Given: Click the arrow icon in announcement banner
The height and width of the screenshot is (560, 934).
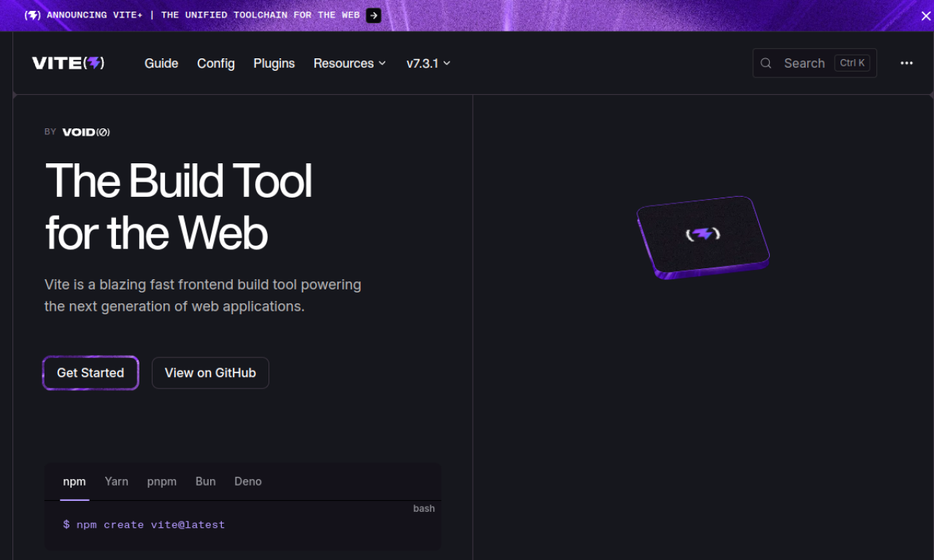Looking at the screenshot, I should (373, 15).
